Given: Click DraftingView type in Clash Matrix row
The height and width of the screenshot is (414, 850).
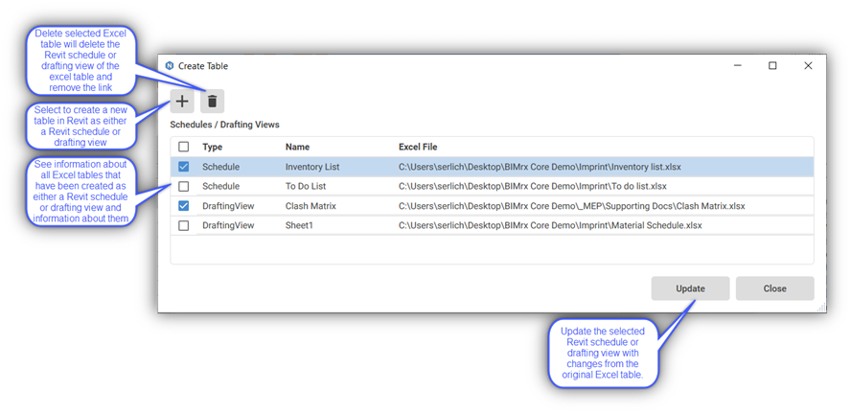Looking at the screenshot, I should [x=228, y=206].
